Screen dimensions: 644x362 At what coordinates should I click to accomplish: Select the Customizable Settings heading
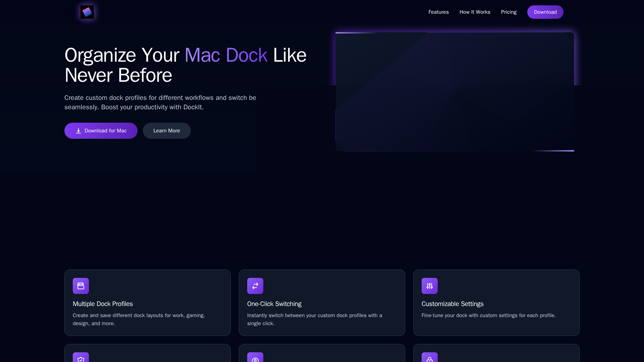pos(452,304)
